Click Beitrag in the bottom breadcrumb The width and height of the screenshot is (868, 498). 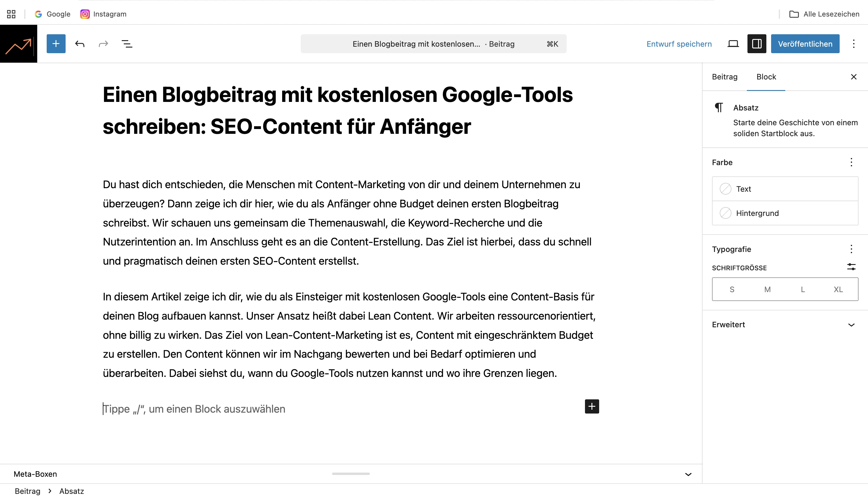pyautogui.click(x=27, y=491)
